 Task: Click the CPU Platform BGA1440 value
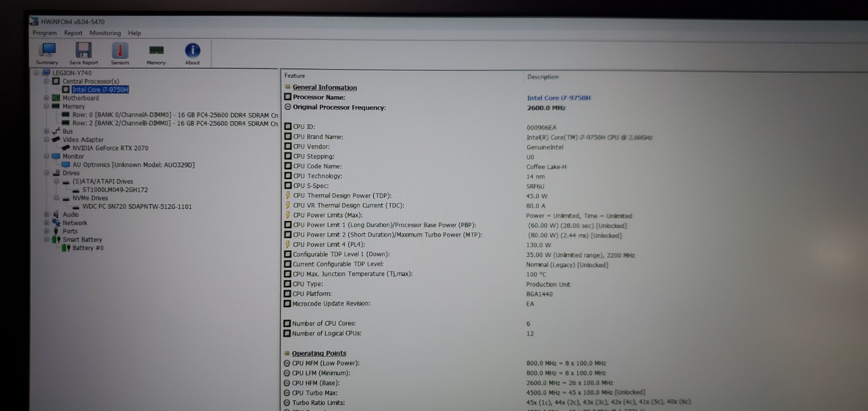pos(539,294)
